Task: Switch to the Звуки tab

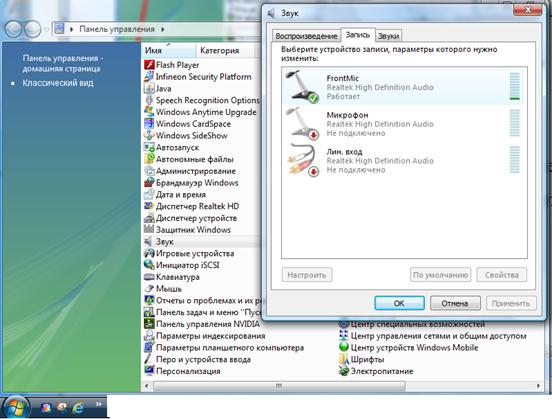Action: tap(388, 36)
